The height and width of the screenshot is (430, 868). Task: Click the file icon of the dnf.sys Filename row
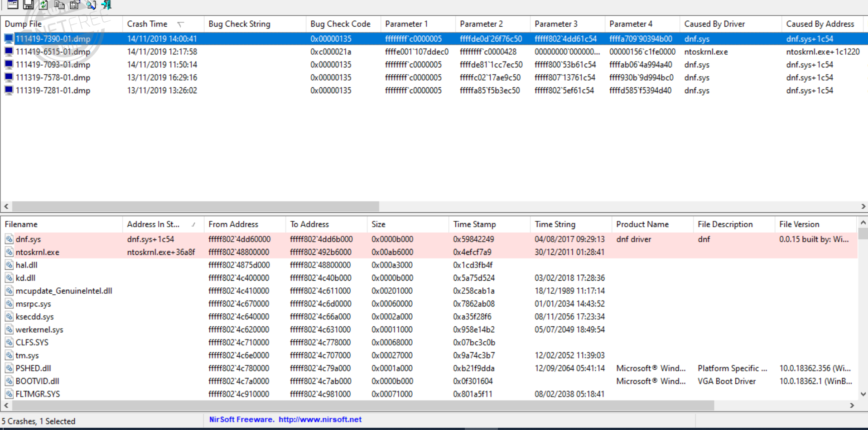(9, 239)
